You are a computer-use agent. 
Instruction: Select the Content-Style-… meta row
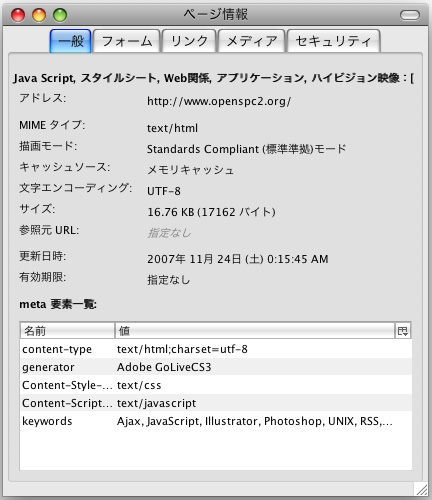(216, 385)
